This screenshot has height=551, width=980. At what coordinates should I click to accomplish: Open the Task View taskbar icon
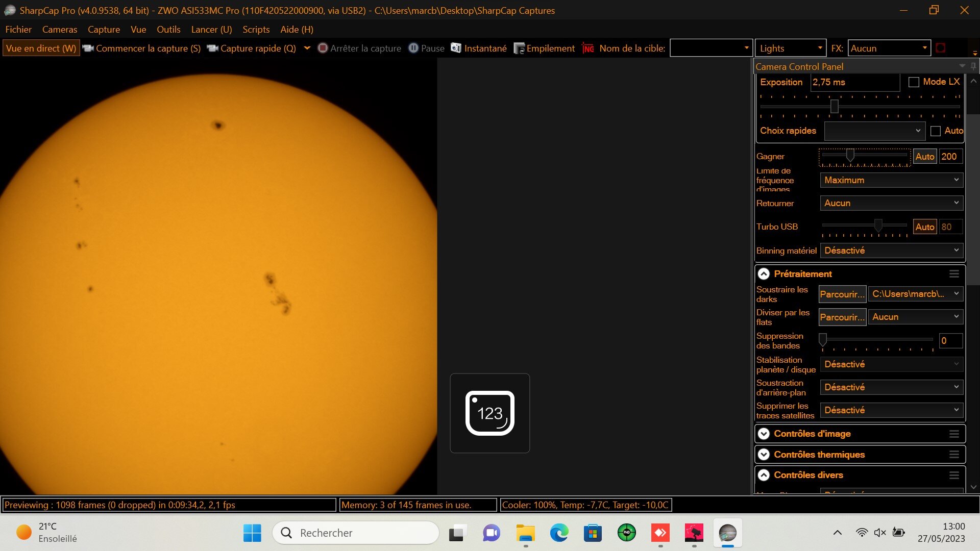457,533
